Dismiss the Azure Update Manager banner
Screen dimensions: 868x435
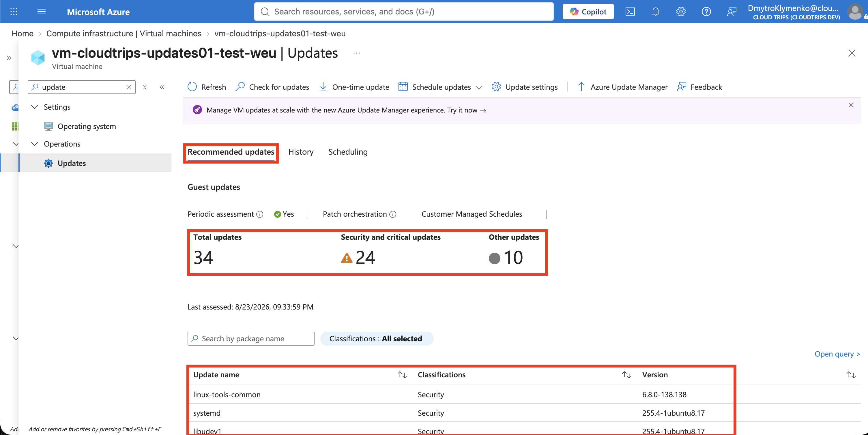(851, 105)
